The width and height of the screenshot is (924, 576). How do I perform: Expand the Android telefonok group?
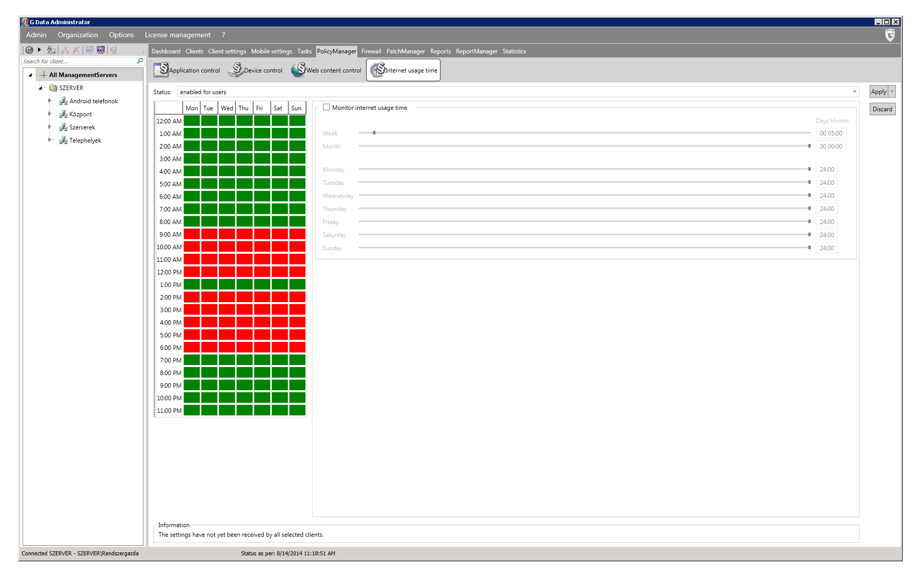pyautogui.click(x=50, y=101)
